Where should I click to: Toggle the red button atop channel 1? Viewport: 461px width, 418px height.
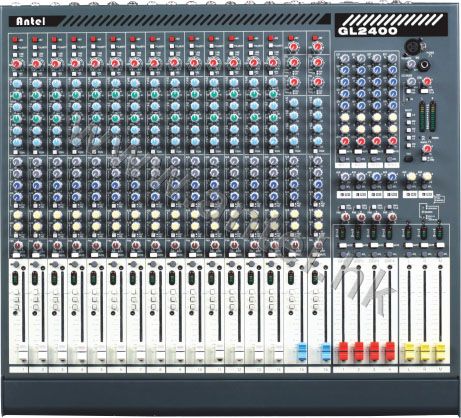[x=15, y=39]
